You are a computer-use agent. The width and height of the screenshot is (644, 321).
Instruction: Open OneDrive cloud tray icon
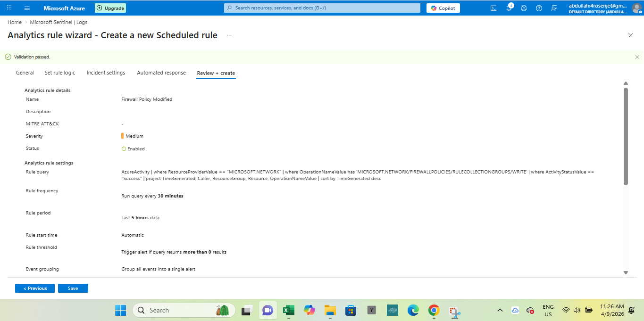(x=515, y=310)
